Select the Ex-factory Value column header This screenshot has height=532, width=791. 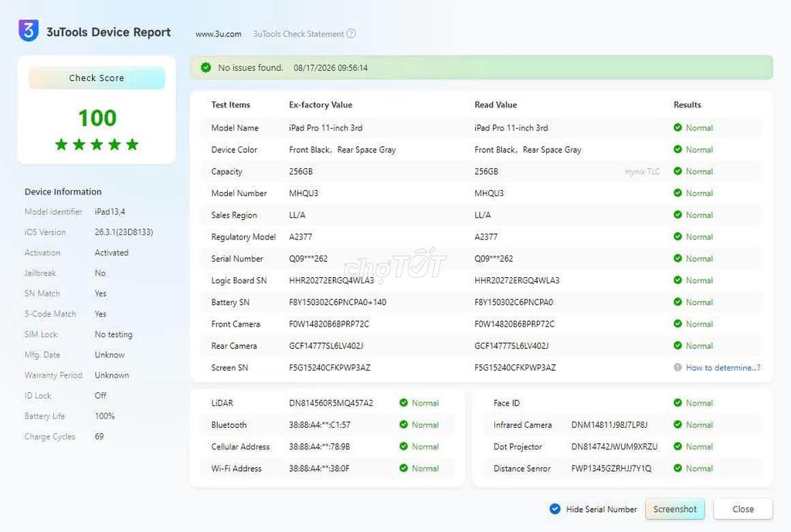click(321, 105)
